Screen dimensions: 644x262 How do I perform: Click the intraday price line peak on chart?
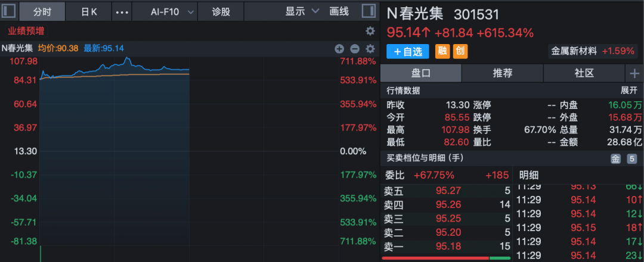coord(127,58)
